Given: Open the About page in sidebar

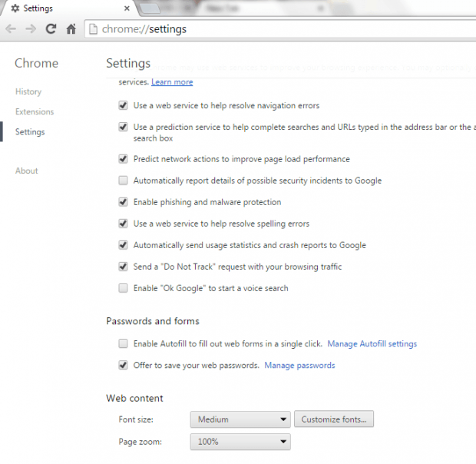Looking at the screenshot, I should pos(27,171).
